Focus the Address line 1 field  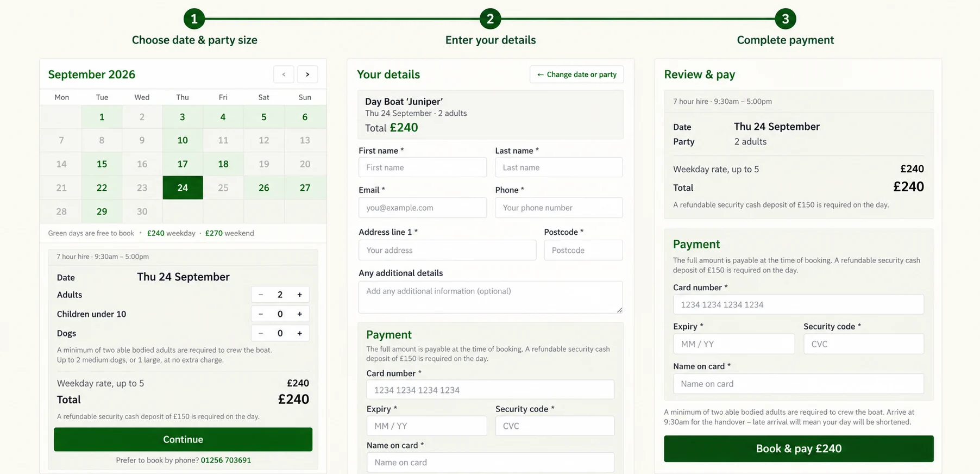[x=448, y=250]
